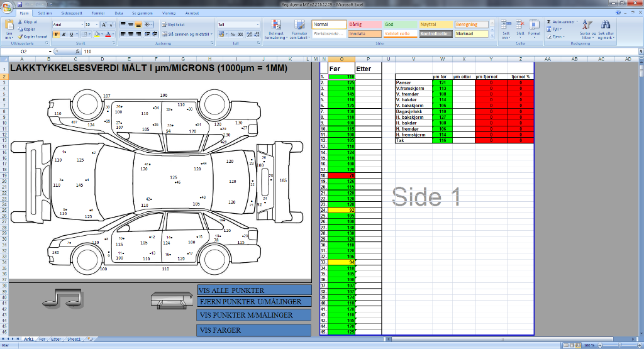Toggle bold F formatting

pos(56,35)
